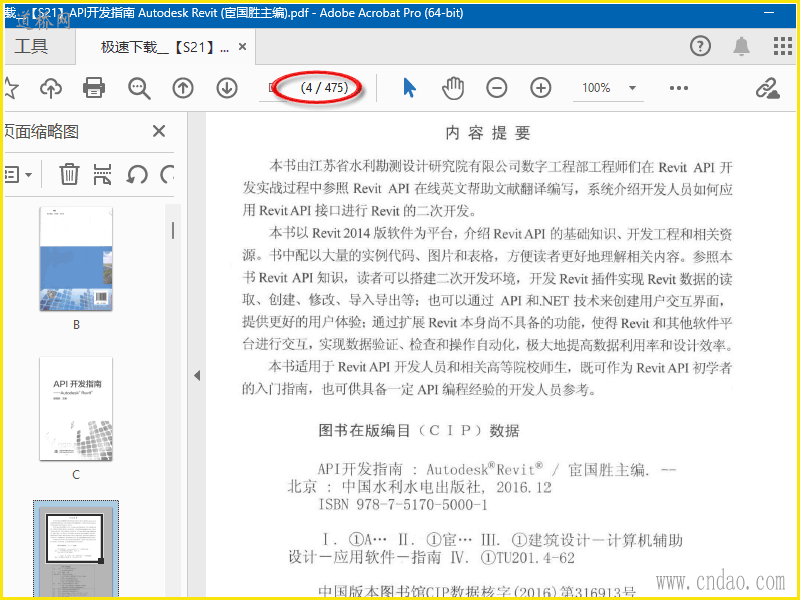Share a link with cloud link icon
The image size is (800, 600).
[x=767, y=88]
